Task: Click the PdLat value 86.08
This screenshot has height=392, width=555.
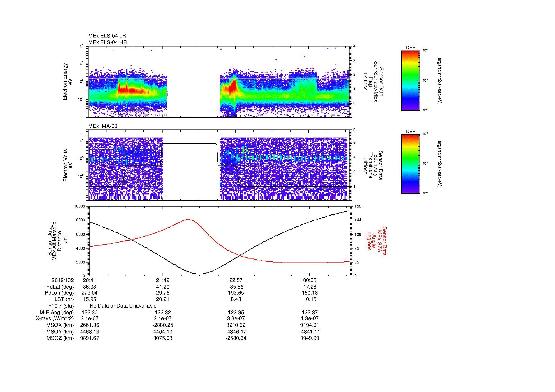Action: tap(89, 287)
